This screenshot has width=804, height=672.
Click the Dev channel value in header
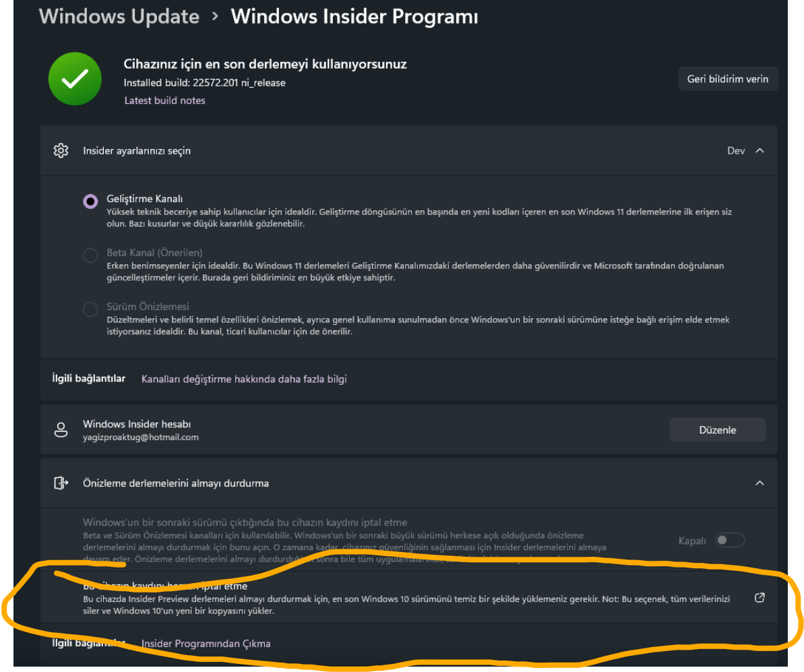(736, 150)
